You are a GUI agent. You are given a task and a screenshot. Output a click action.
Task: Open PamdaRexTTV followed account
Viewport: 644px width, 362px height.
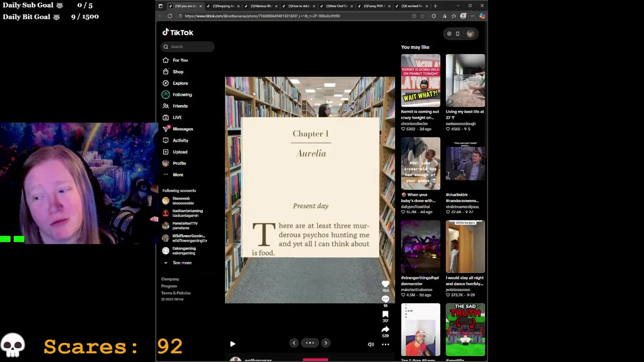coord(180,225)
